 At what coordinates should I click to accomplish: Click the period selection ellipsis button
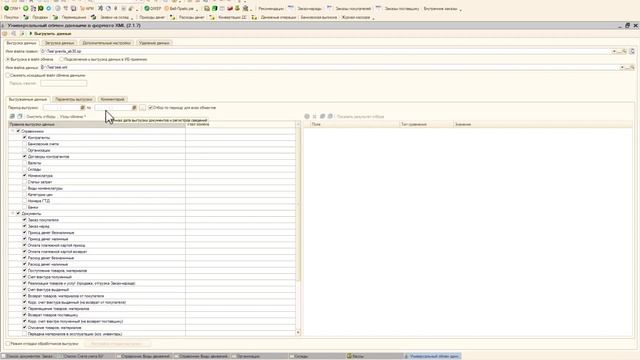142,108
